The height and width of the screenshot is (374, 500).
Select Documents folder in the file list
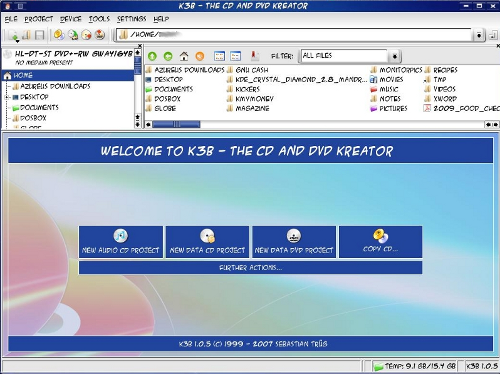coord(169,89)
